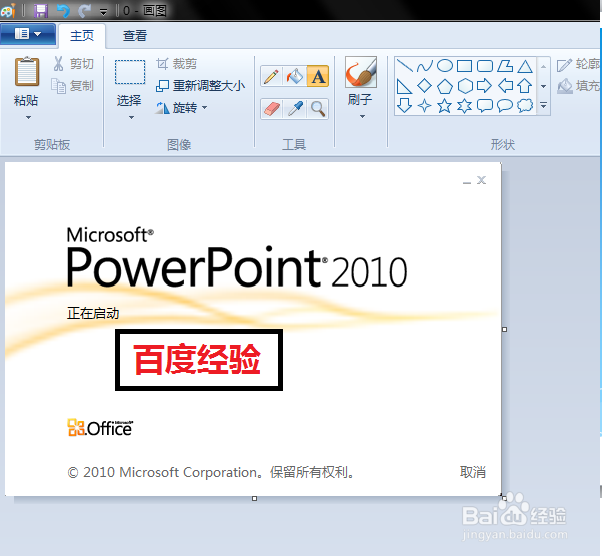Select the Diamond shape
The image size is (602, 556).
pos(425,86)
